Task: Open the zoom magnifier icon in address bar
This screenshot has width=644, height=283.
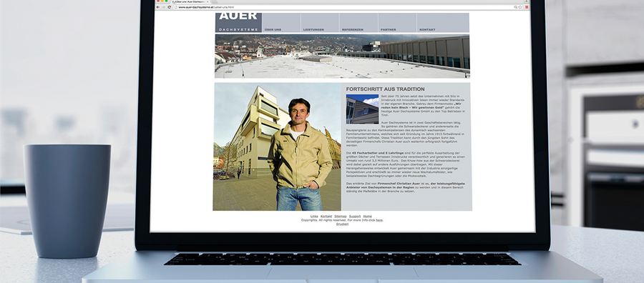Action: (515, 7)
